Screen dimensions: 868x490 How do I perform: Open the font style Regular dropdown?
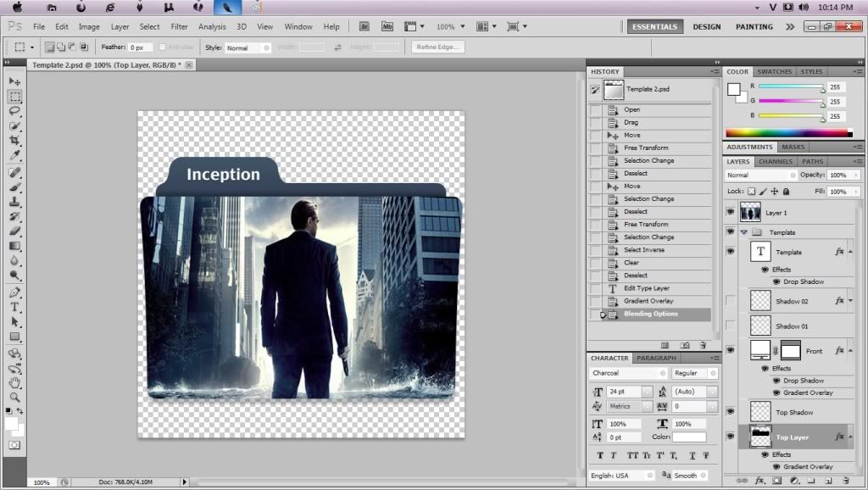695,373
